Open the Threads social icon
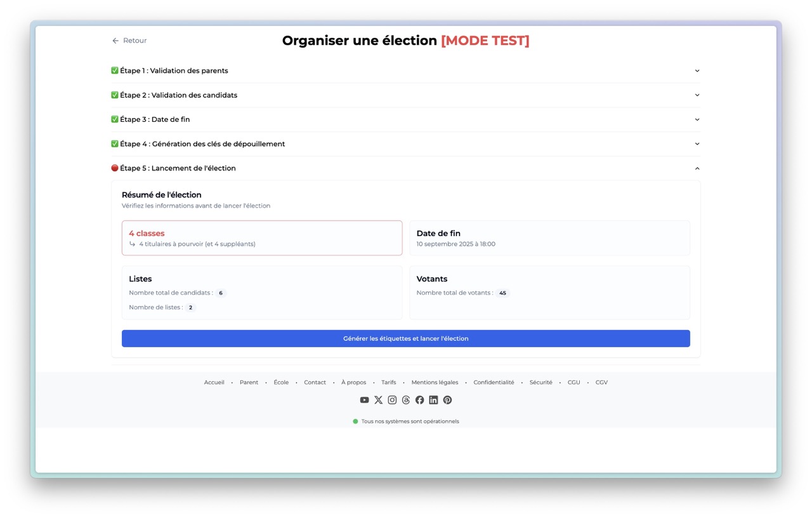This screenshot has width=812, height=518. [406, 399]
